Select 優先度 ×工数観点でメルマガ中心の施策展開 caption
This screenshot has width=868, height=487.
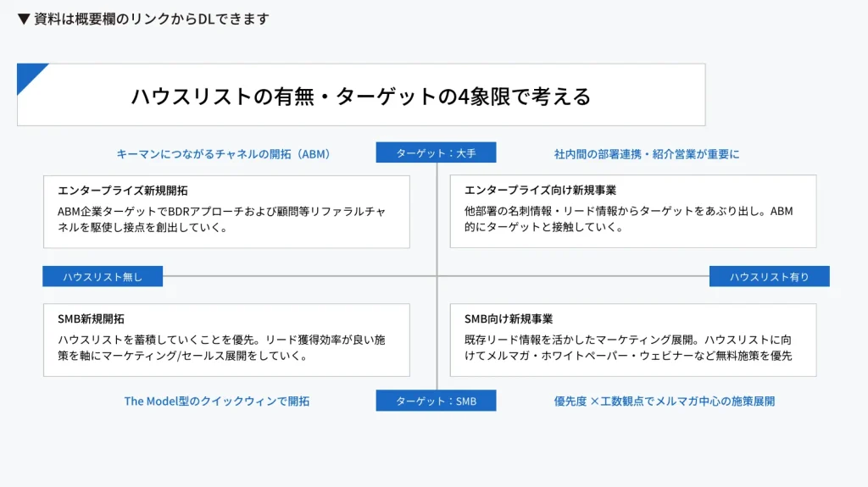[x=664, y=401]
